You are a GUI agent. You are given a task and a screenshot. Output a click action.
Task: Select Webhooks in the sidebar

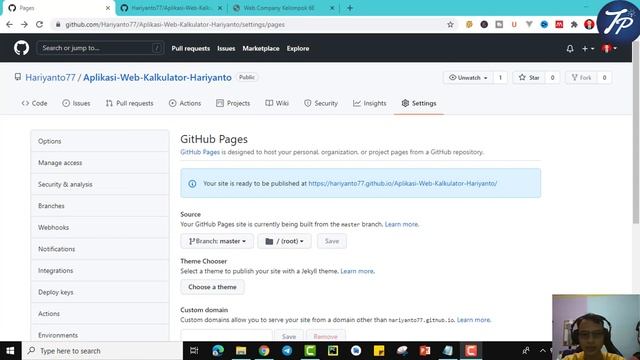coord(100,227)
